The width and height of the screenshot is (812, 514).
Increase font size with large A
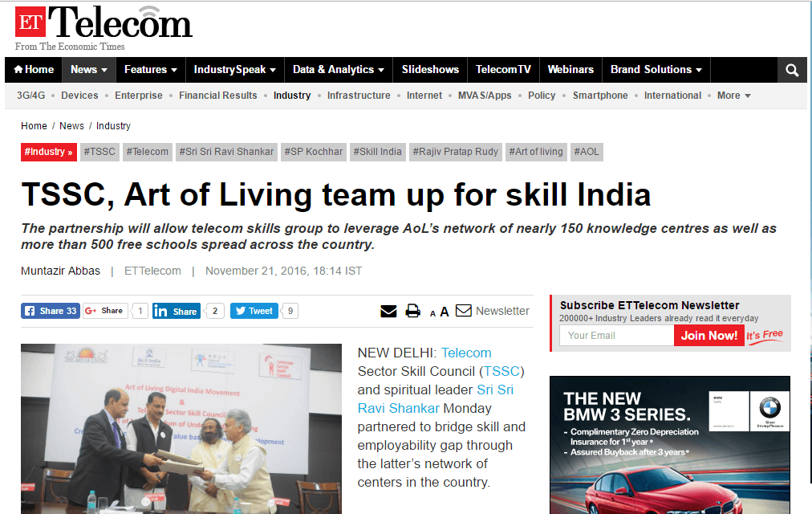(445, 312)
